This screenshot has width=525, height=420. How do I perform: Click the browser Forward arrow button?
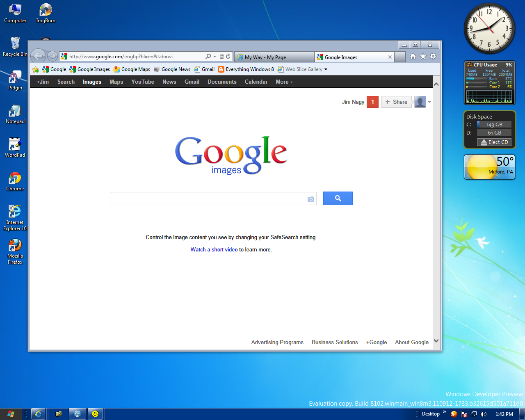tap(52, 56)
